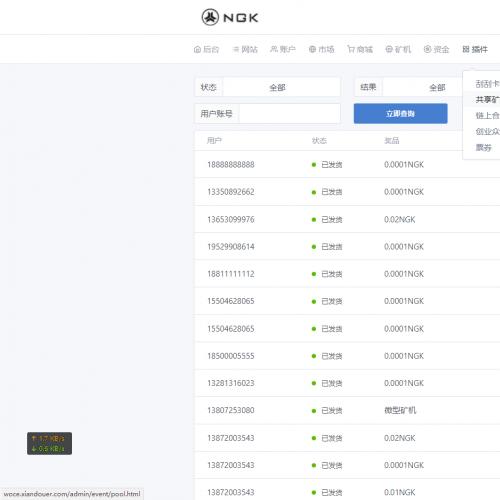Open the 插件 plugins menu

pos(475,49)
